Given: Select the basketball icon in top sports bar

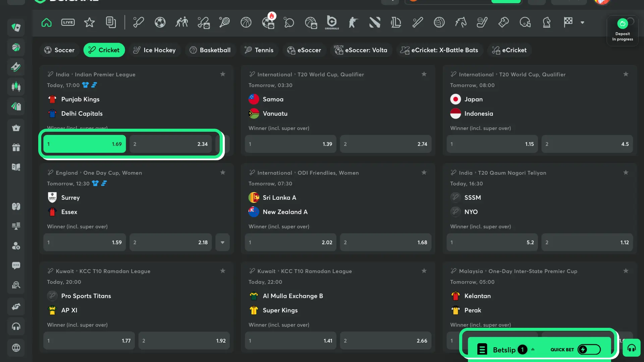Looking at the screenshot, I should [246, 22].
